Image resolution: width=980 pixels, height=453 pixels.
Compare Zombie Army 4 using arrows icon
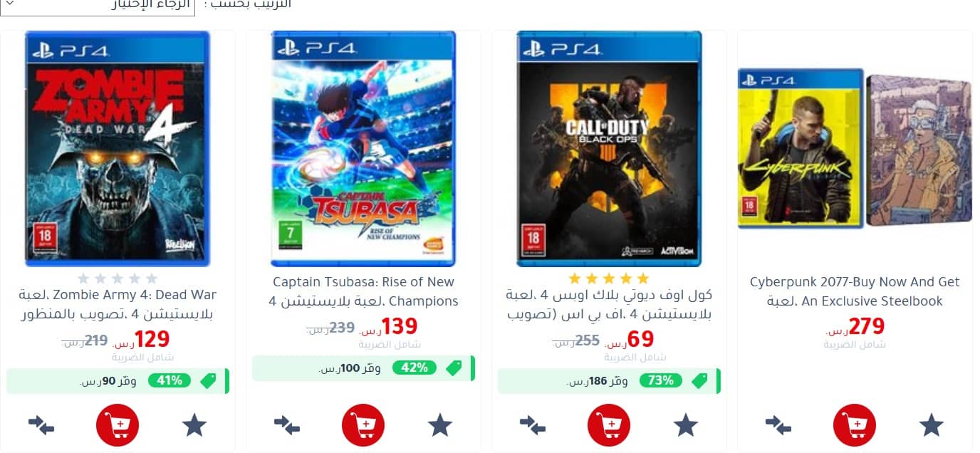(41, 425)
